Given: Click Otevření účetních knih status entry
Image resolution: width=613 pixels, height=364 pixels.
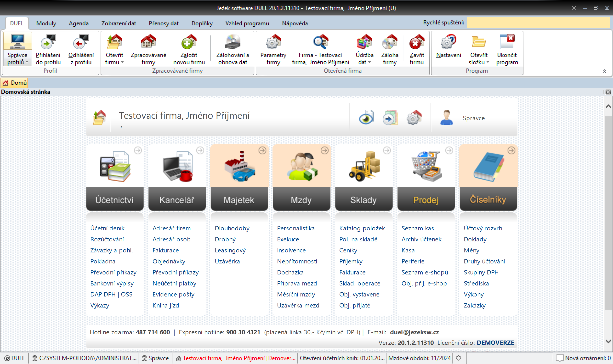Looking at the screenshot, I should [x=342, y=358].
